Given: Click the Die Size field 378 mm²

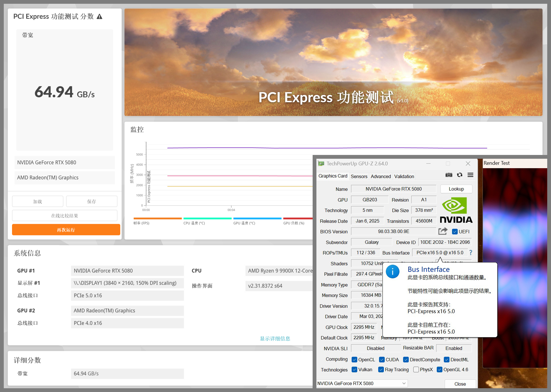Looking at the screenshot, I should [424, 210].
